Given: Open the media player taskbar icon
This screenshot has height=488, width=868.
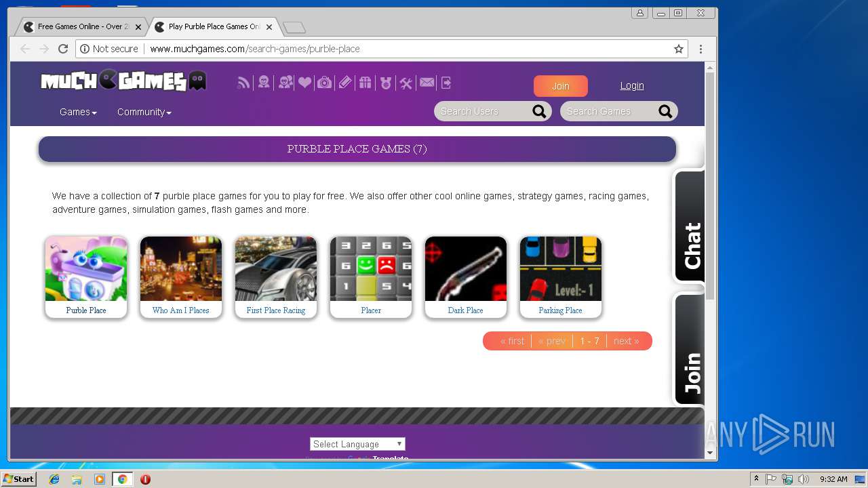Looking at the screenshot, I should (100, 479).
